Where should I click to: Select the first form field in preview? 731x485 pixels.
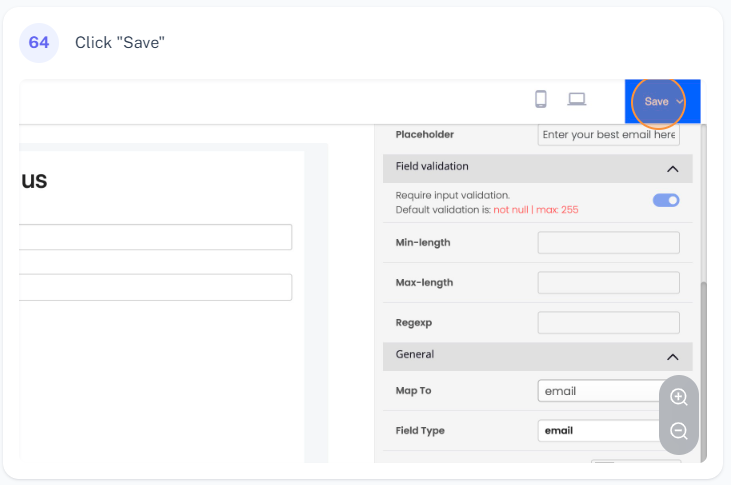pyautogui.click(x=156, y=237)
